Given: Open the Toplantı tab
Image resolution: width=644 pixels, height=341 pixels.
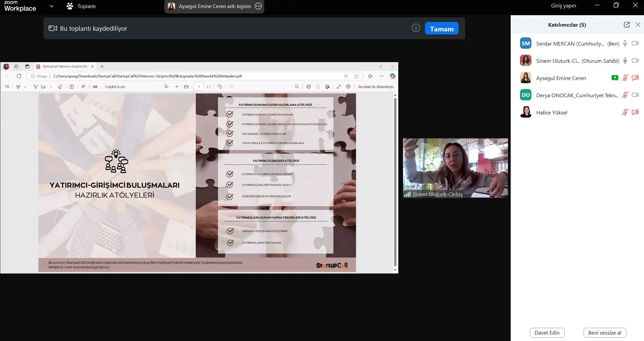Looking at the screenshot, I should tap(81, 6).
